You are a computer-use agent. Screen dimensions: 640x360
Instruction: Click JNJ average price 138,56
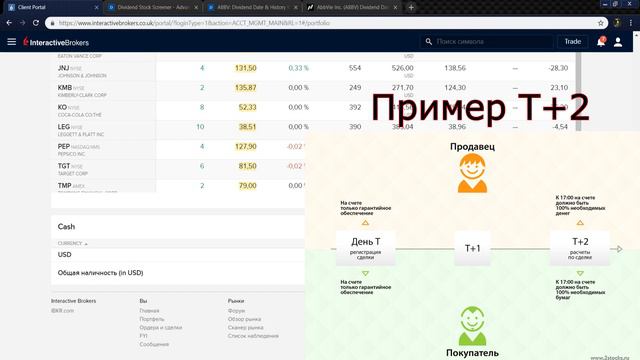(455, 68)
